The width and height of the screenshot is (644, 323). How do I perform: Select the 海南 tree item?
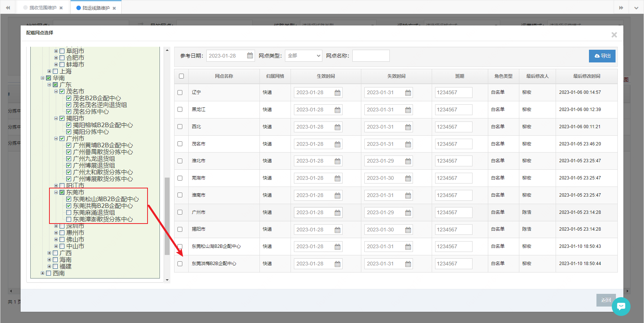66,260
